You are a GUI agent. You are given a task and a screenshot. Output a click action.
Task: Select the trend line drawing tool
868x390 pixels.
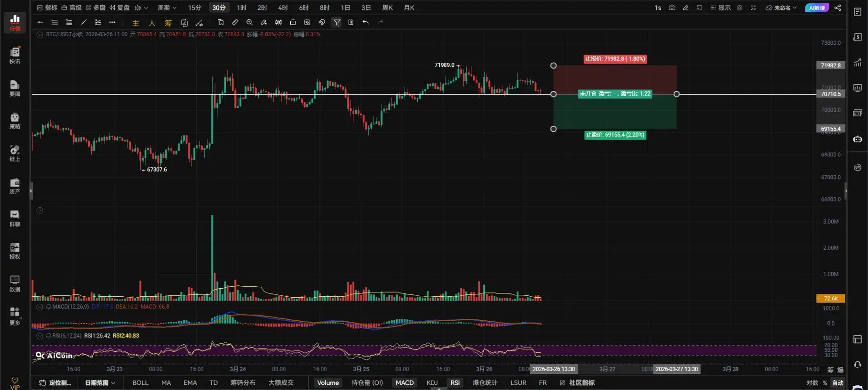click(x=84, y=22)
